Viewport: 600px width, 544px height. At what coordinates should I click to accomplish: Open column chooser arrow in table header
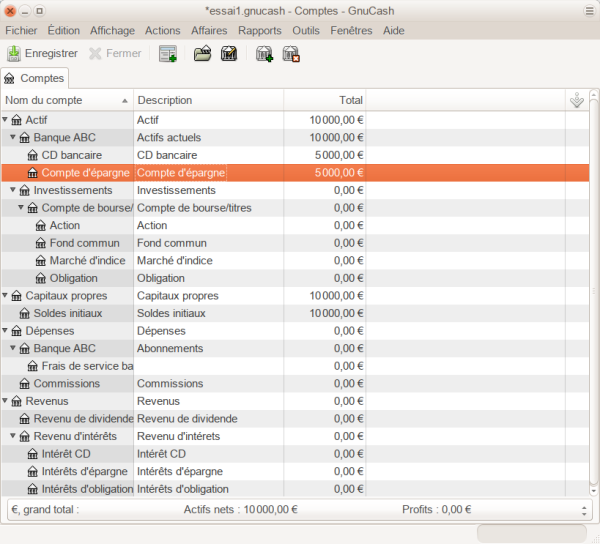576,100
